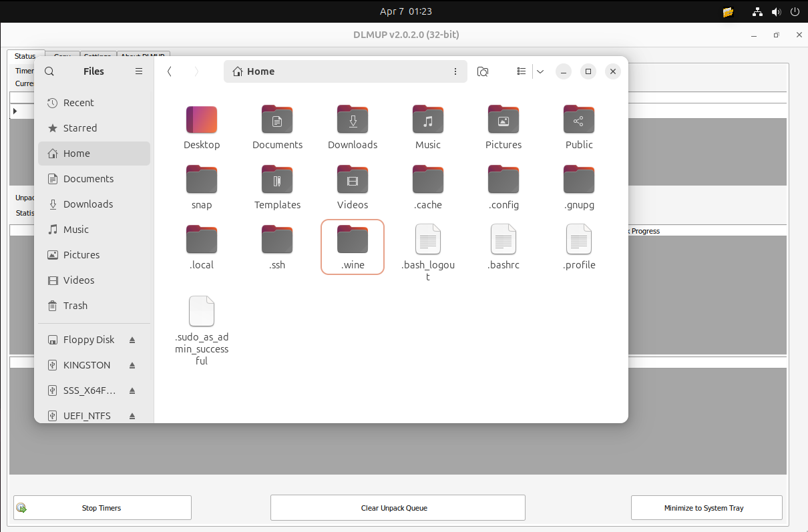Open the Files hamburger main menu
The height and width of the screenshot is (532, 808).
[x=139, y=71]
